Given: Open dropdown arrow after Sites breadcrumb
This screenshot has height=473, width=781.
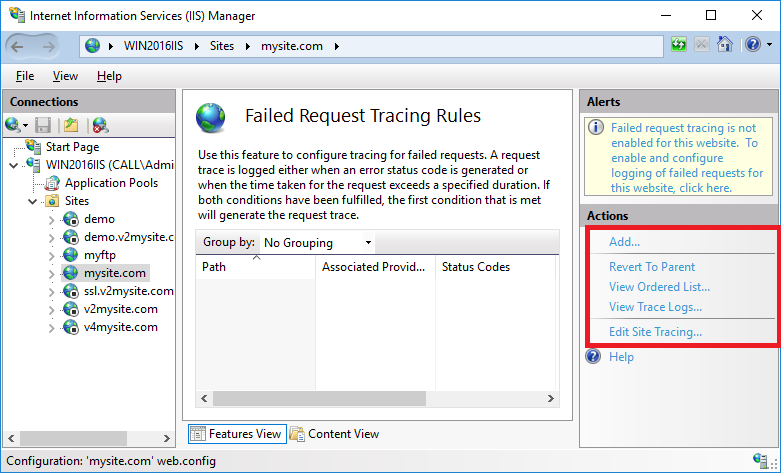Looking at the screenshot, I should pos(248,46).
